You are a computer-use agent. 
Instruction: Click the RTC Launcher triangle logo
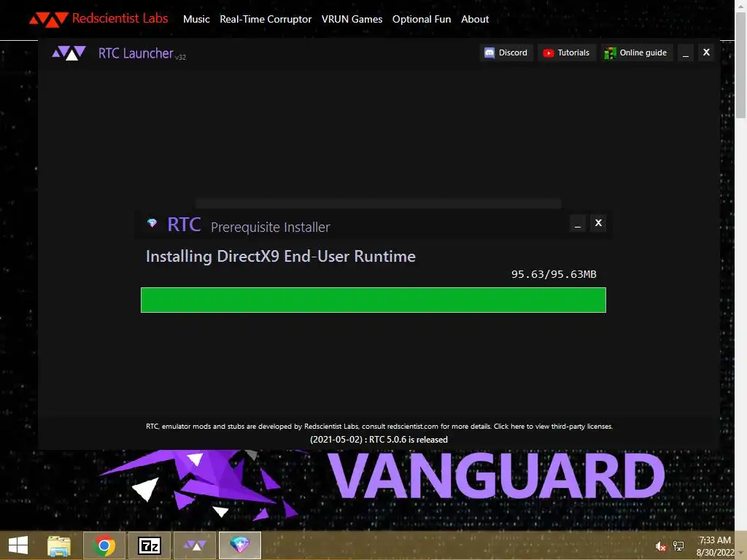coord(69,52)
